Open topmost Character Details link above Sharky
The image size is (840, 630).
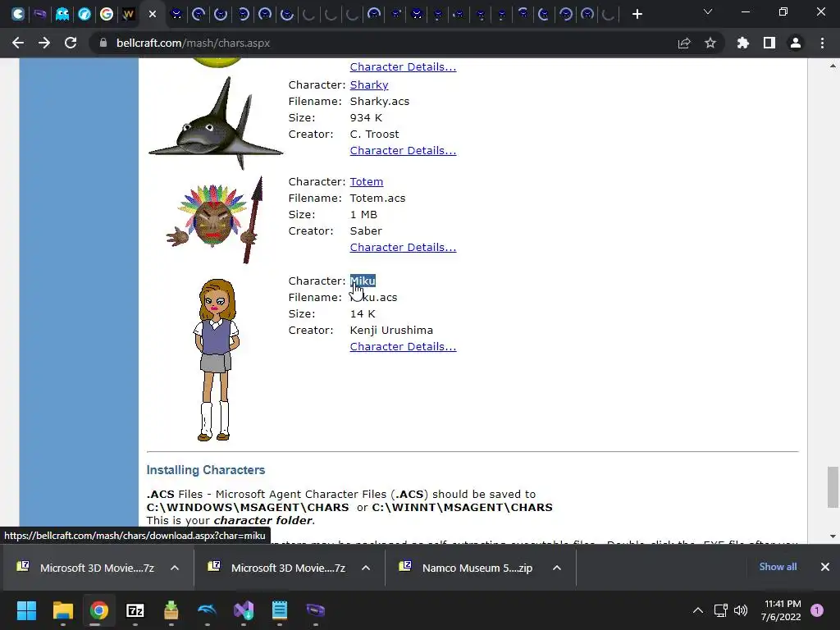click(403, 67)
